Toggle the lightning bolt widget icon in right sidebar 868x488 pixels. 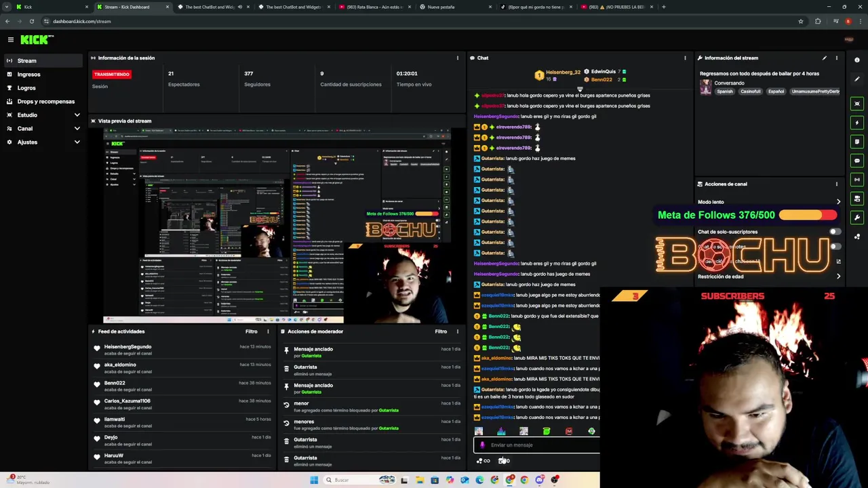click(x=857, y=123)
